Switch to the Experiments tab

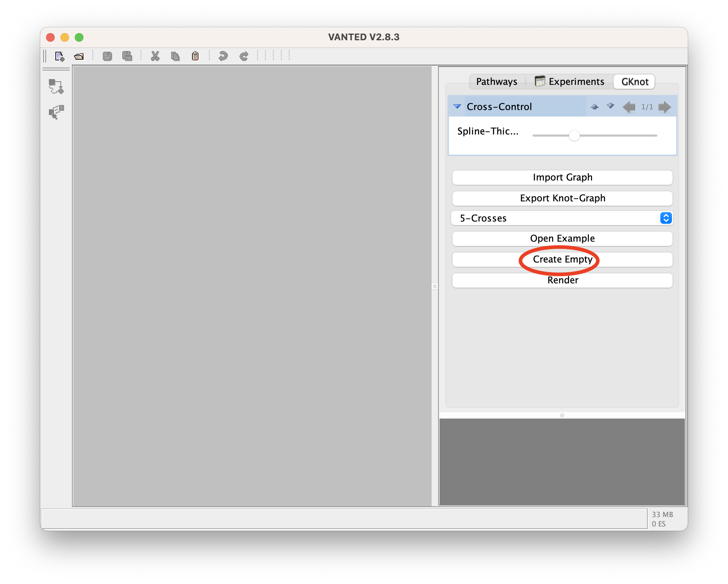(x=570, y=82)
